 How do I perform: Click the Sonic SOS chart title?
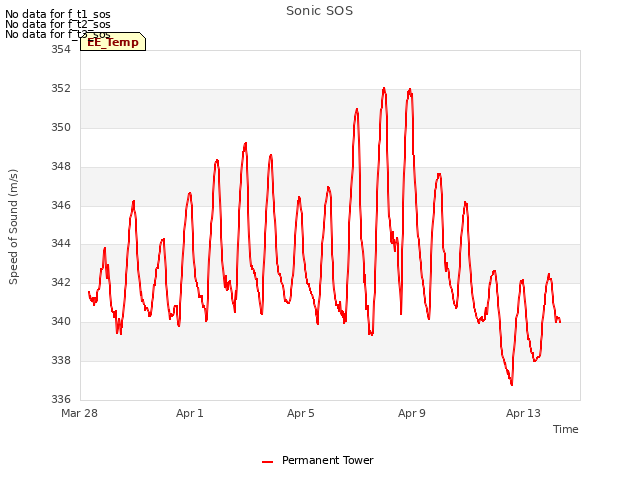tap(319, 11)
